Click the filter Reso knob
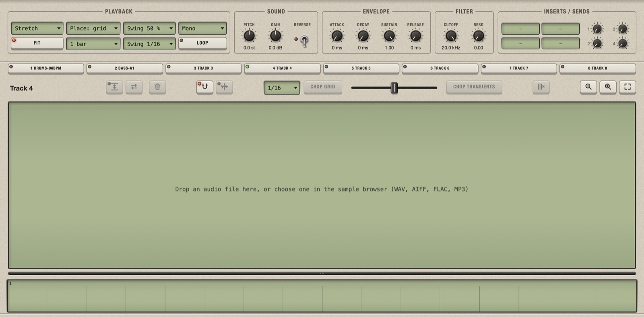 (x=478, y=36)
